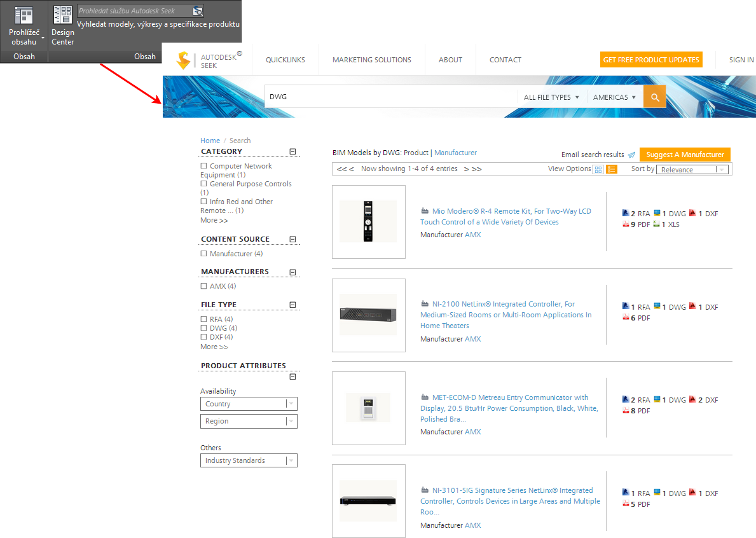The height and width of the screenshot is (538, 756).
Task: Click RFA file icon for Mio Modero R-4
Action: (x=626, y=212)
